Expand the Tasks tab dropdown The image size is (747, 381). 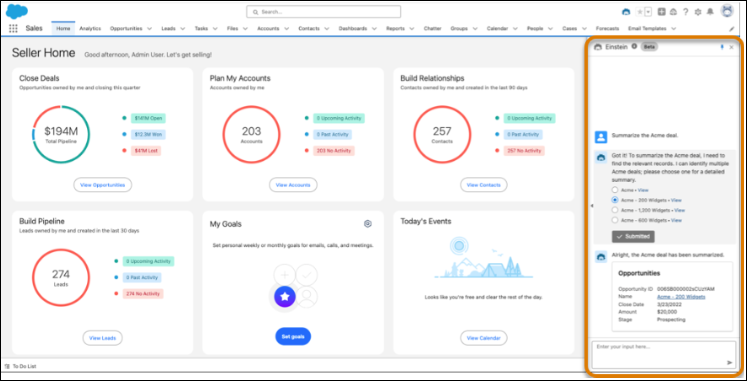pyautogui.click(x=215, y=29)
